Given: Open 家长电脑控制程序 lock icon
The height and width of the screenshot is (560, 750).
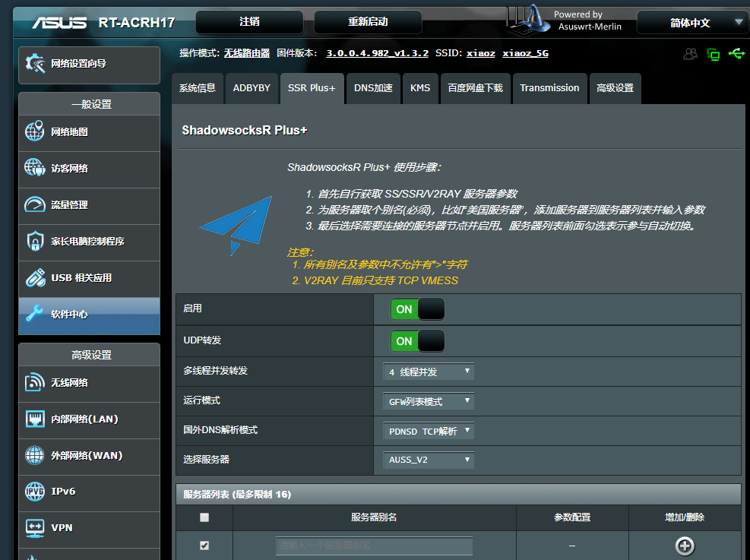Looking at the screenshot, I should click(x=35, y=241).
